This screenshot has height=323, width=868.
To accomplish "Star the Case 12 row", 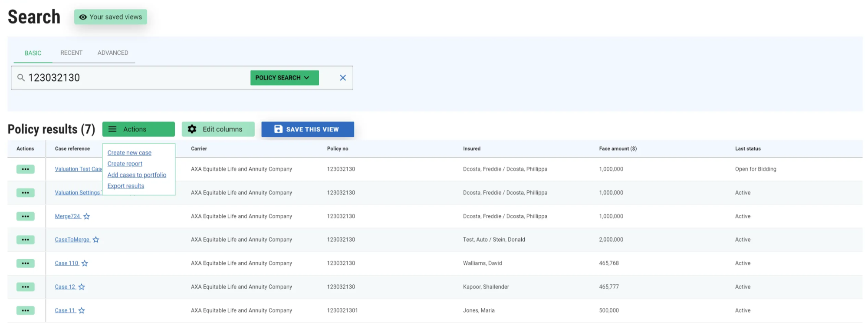I will [82, 287].
